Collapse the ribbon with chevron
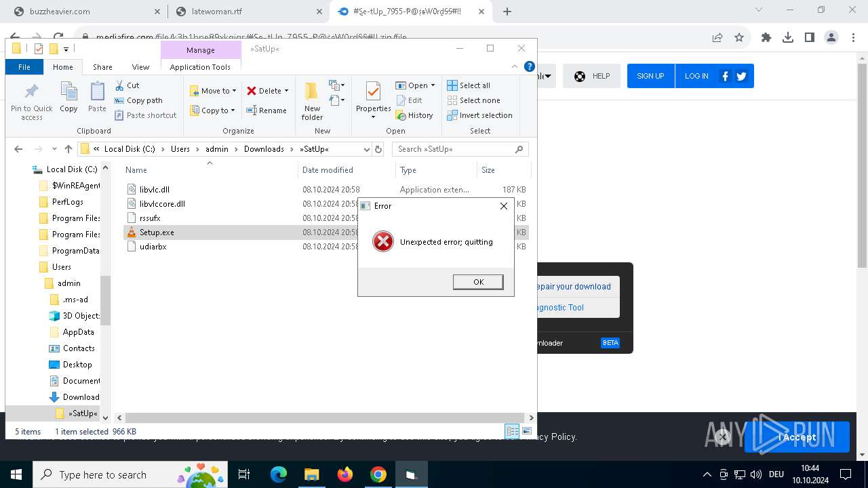868x488 pixels. point(515,66)
